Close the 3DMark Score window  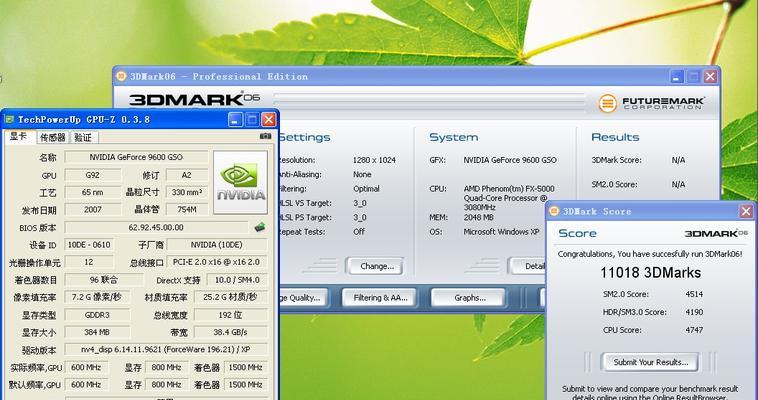pos(746,211)
